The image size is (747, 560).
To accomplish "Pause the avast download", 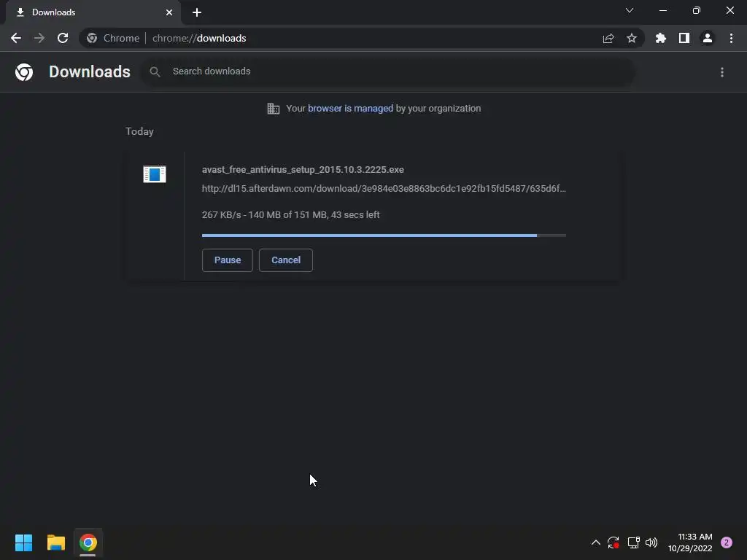I will pyautogui.click(x=228, y=260).
